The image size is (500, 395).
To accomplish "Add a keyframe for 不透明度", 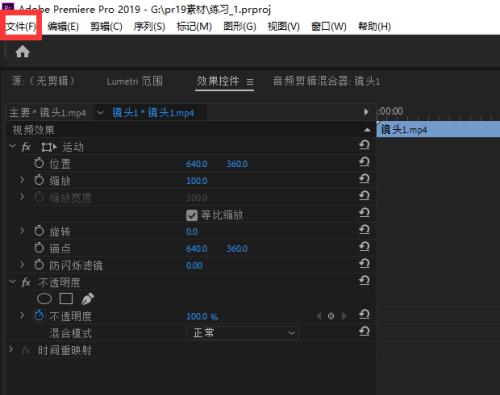I will click(x=331, y=316).
